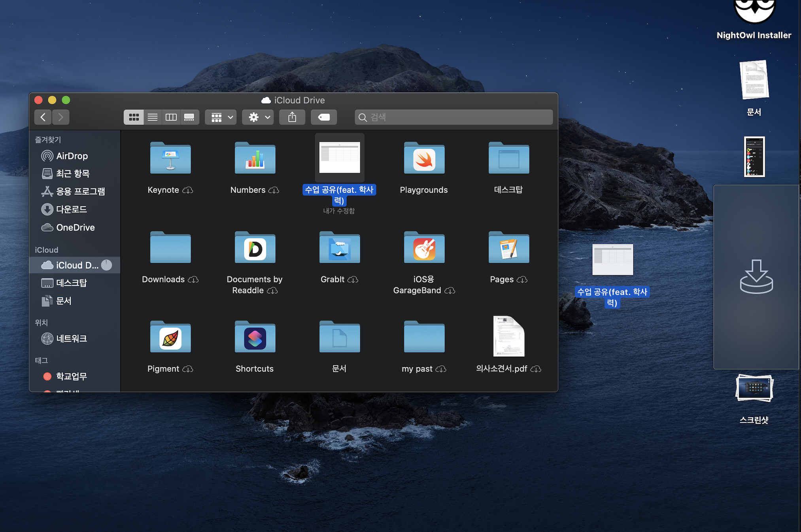Select AirDrop in the sidebar
The width and height of the screenshot is (801, 532).
(x=72, y=156)
